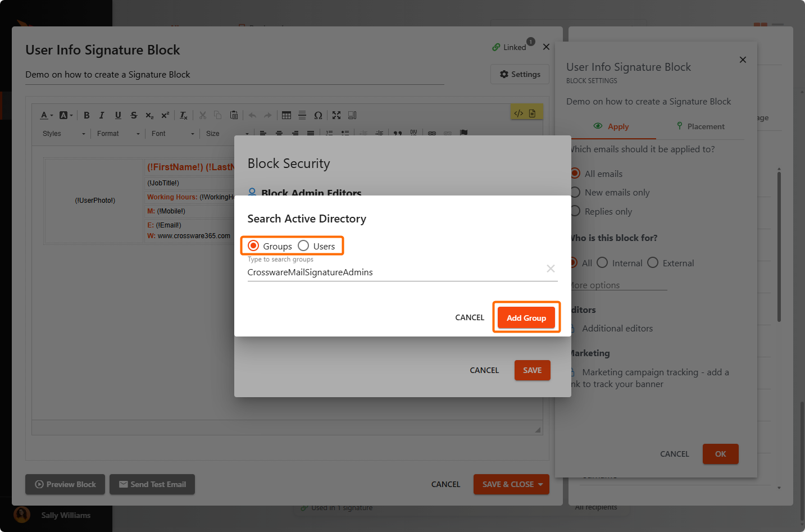Click the group search text field
Viewport: 805px width, 532px height.
click(393, 272)
